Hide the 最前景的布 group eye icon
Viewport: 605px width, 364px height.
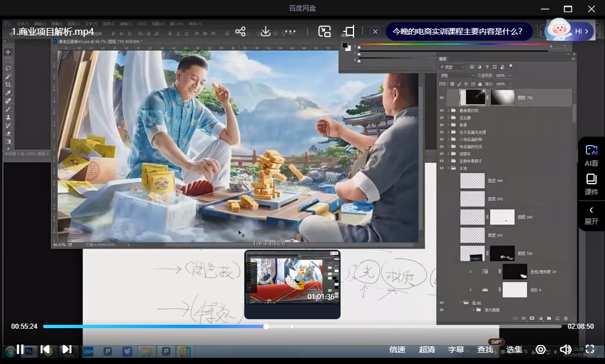pyautogui.click(x=442, y=110)
